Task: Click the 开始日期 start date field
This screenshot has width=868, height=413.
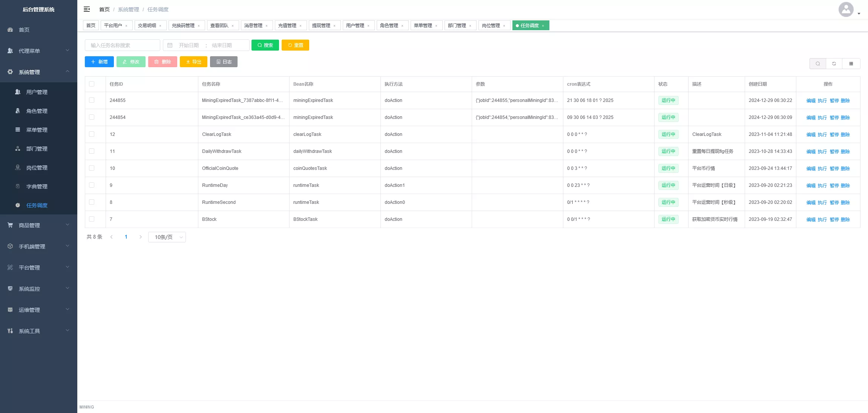Action: click(x=189, y=45)
